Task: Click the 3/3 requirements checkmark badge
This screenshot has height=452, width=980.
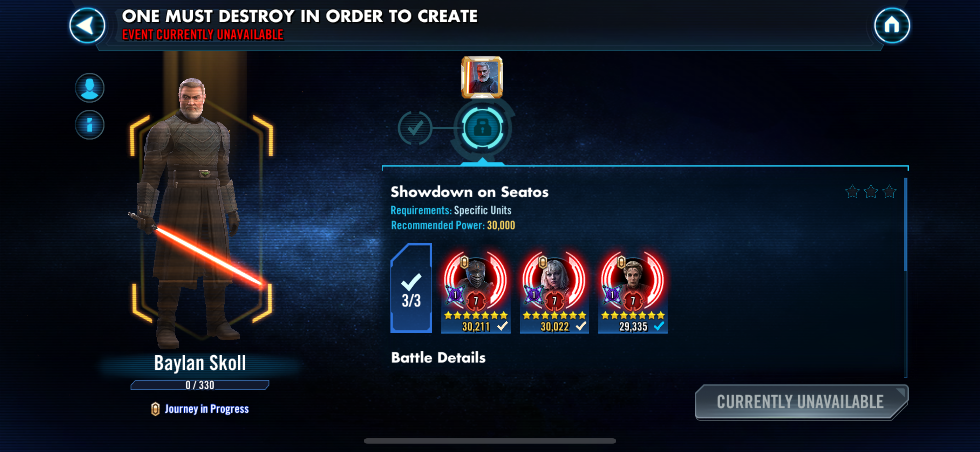Action: 411,288
